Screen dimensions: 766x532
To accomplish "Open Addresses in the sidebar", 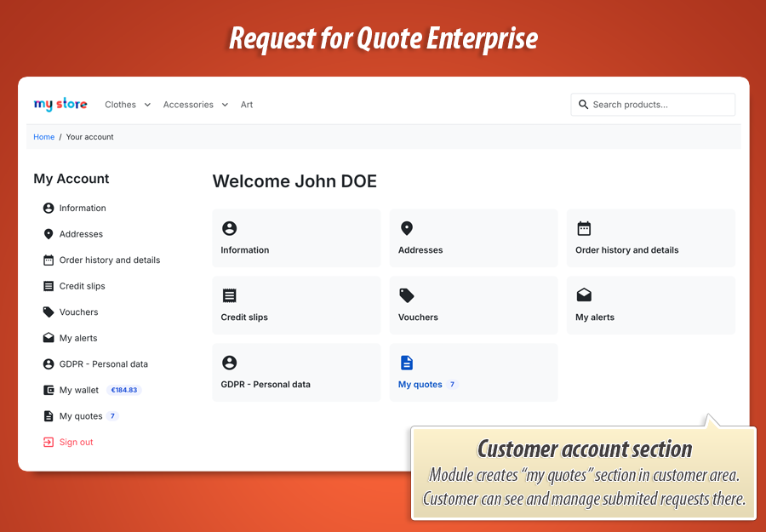I will point(81,234).
